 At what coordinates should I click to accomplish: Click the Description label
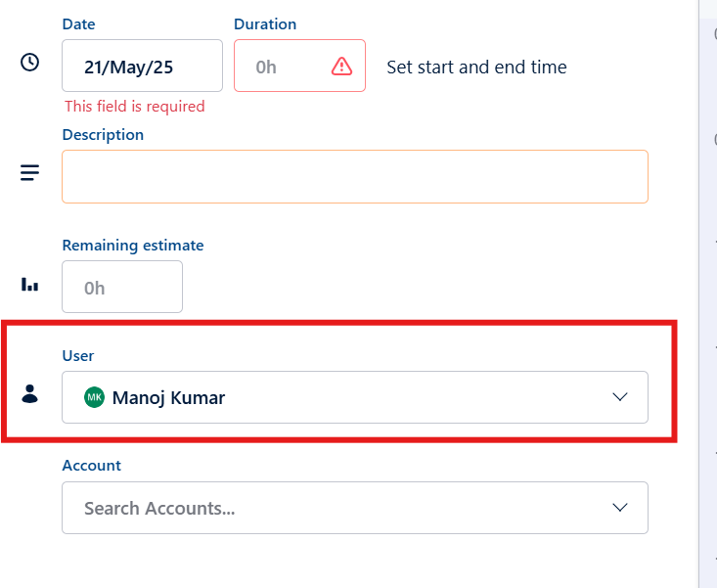(x=103, y=134)
